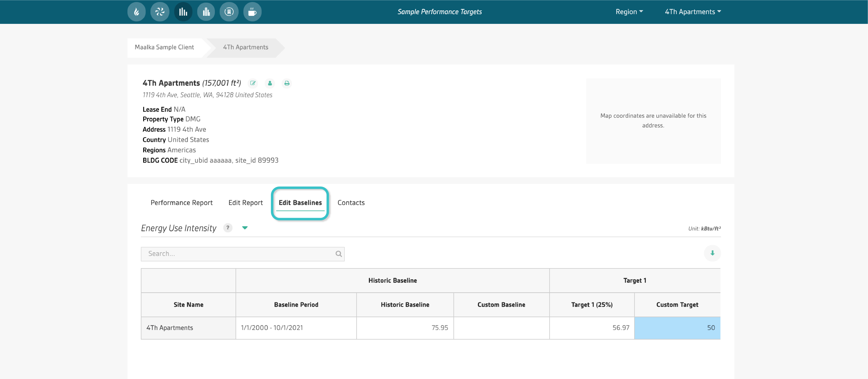The image size is (868, 379).
Task: Click the 4Th Apartments breadcrumb
Action: click(x=246, y=47)
